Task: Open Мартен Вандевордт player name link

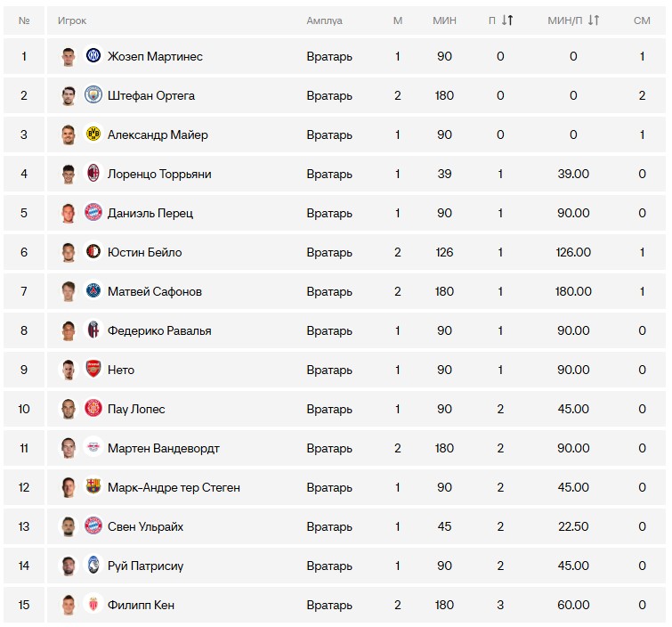Action: (163, 448)
